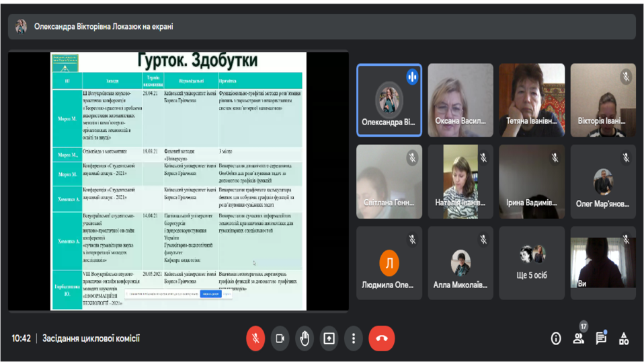Click Олег Мар'янов's round avatar photo
Viewport: 644px width, 362px height.
click(603, 181)
